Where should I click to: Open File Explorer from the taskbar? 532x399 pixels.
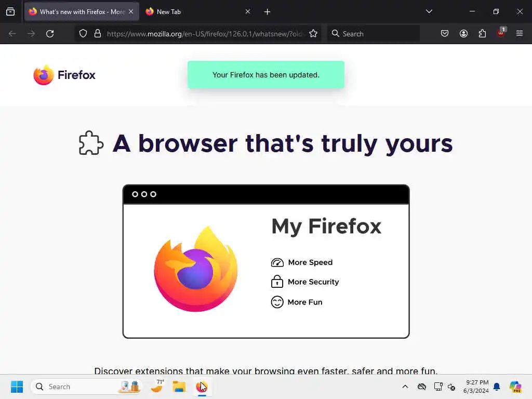click(179, 387)
